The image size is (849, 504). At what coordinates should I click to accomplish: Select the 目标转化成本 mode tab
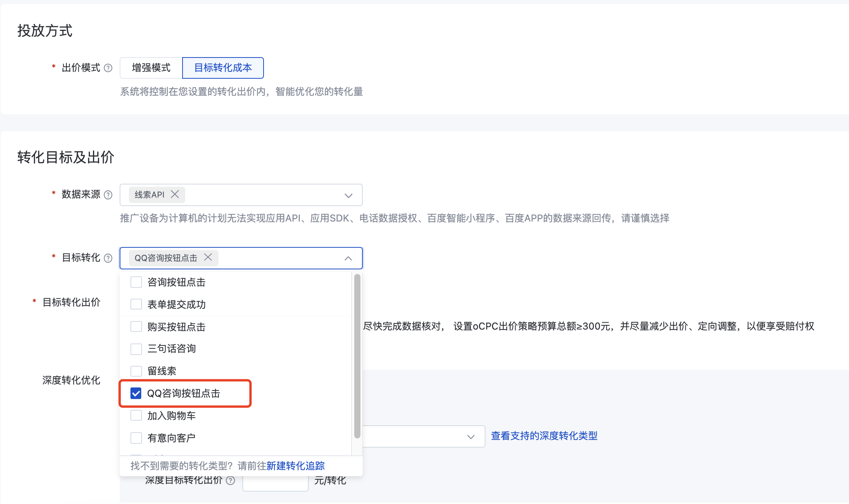click(223, 68)
